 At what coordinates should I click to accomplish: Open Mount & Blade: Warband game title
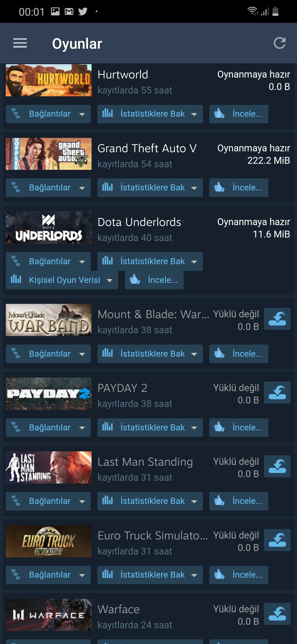pyautogui.click(x=153, y=314)
